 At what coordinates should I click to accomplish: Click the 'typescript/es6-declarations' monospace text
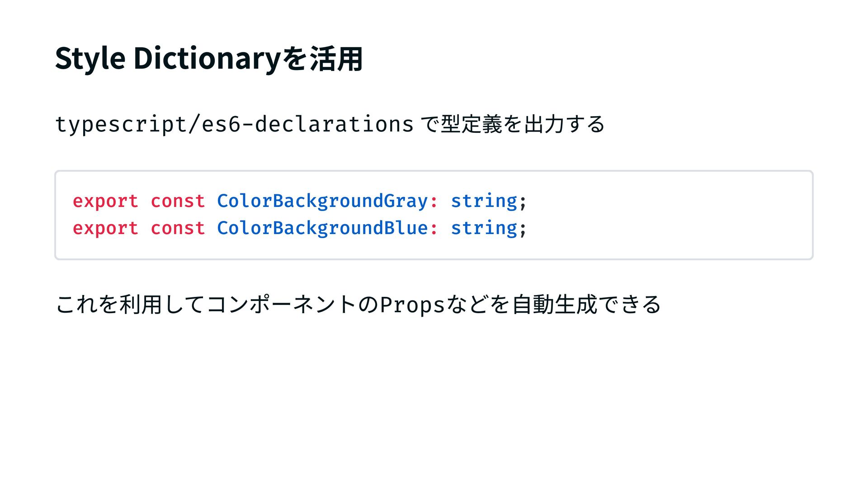coord(234,124)
